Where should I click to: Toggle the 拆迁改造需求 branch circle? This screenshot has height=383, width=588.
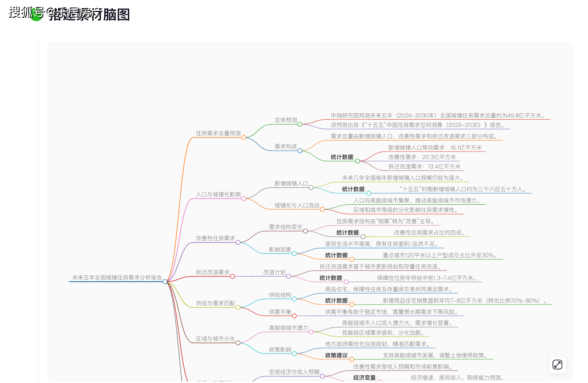pos(232,276)
